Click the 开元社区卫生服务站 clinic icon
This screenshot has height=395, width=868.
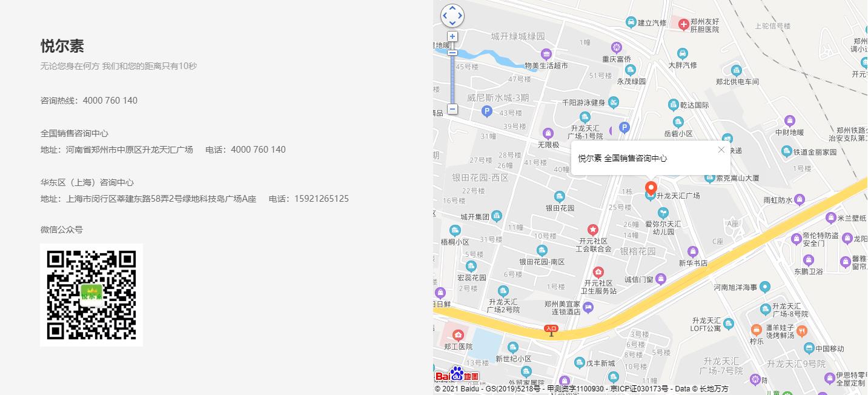coord(598,272)
